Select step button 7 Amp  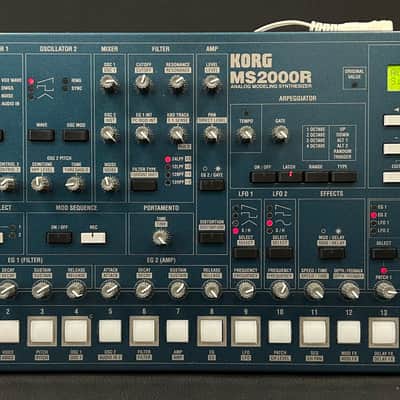click(x=178, y=331)
